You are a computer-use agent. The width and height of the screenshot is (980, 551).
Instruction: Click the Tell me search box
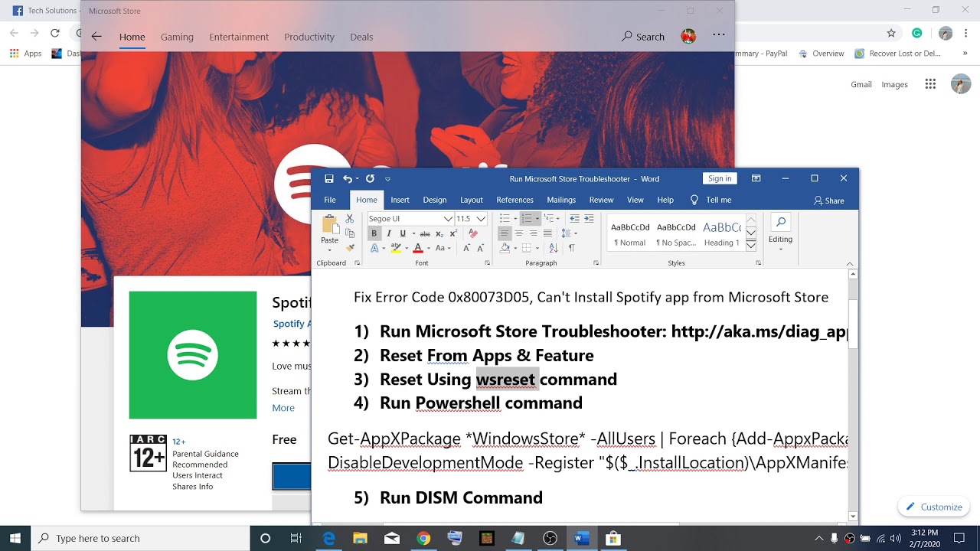[x=711, y=200]
